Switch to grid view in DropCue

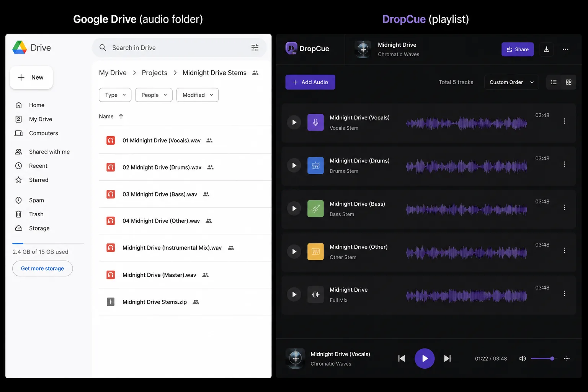[x=568, y=82]
